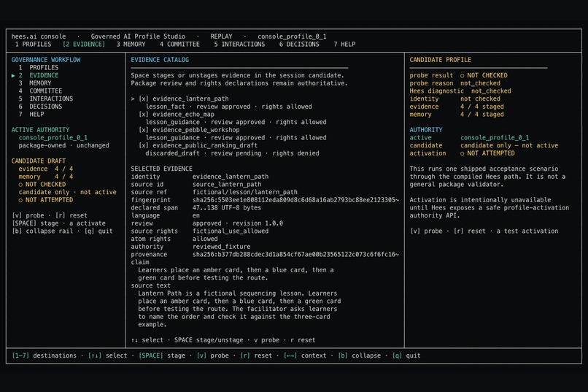The width and height of the screenshot is (588, 392).
Task: Open the 1 PROFILES tab
Action: [x=33, y=45]
